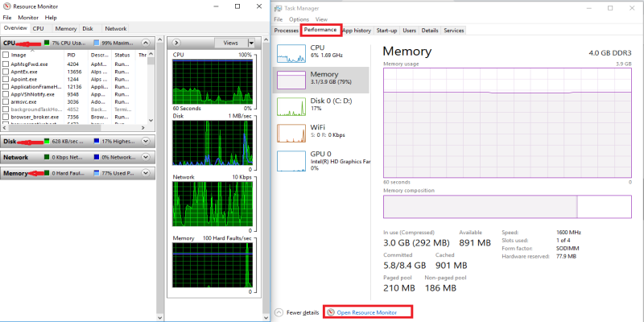Open the Options menu in Task Manager
Image resolution: width=644 pixels, height=322 pixels.
(x=299, y=19)
